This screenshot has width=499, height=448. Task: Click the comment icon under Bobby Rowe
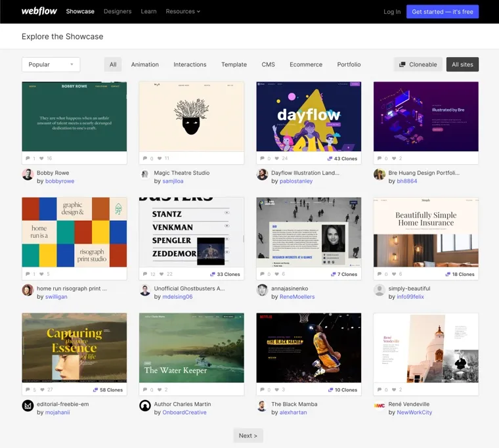point(28,158)
